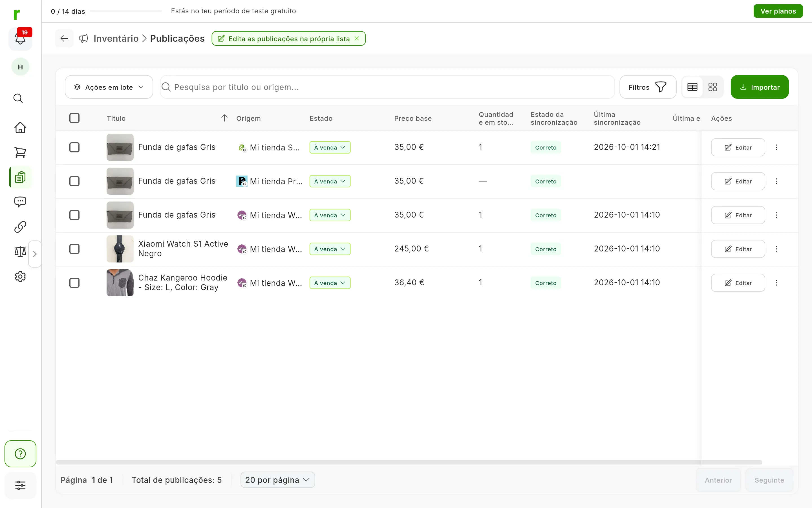Open the '20 por página' selector
The height and width of the screenshot is (508, 812).
click(277, 480)
